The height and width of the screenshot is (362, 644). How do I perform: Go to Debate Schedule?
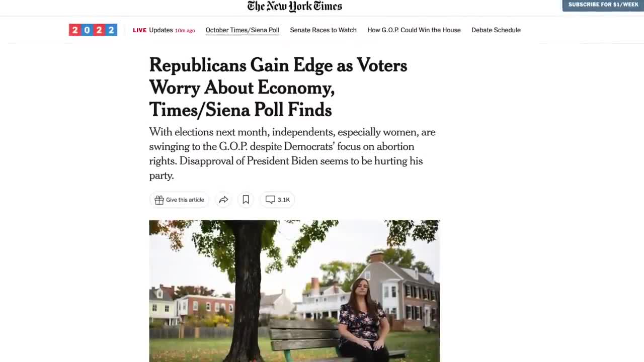496,30
